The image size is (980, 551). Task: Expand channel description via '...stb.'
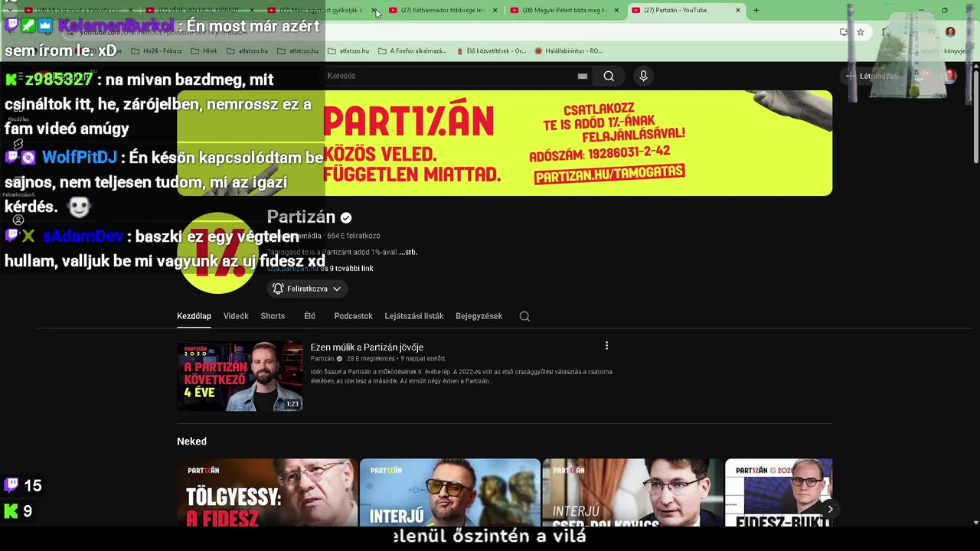click(408, 252)
